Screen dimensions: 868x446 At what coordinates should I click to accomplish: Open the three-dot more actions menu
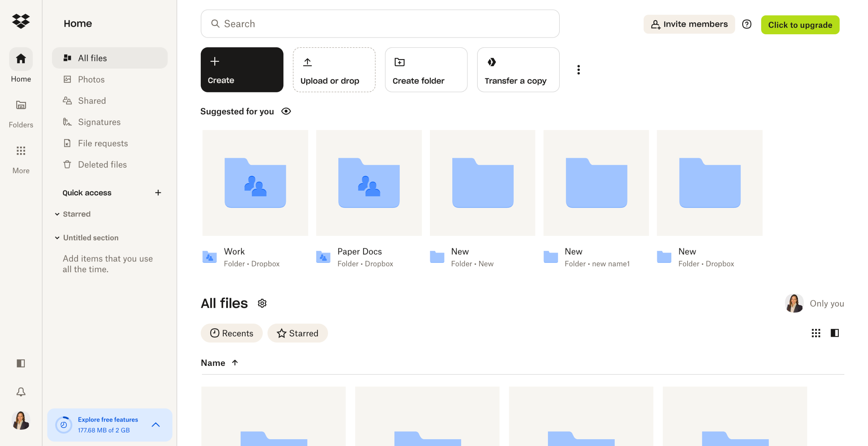click(x=578, y=70)
